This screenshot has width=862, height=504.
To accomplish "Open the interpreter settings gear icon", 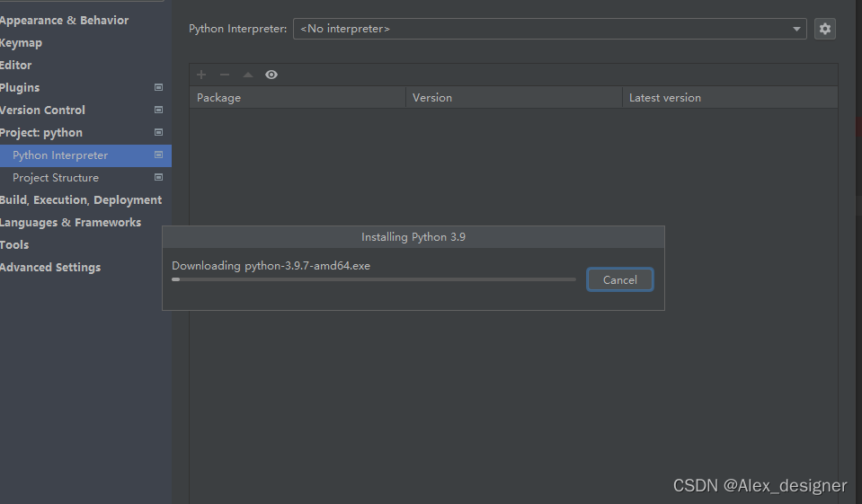I will coord(824,29).
